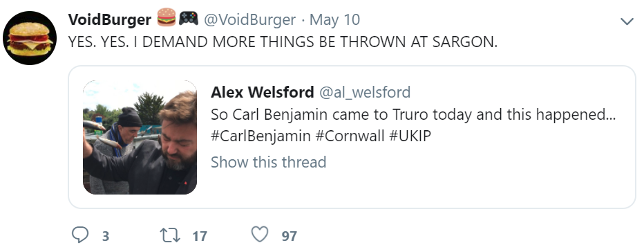Click the VoidBurger display name
Viewport: 644px width, 252px height.
[109, 19]
